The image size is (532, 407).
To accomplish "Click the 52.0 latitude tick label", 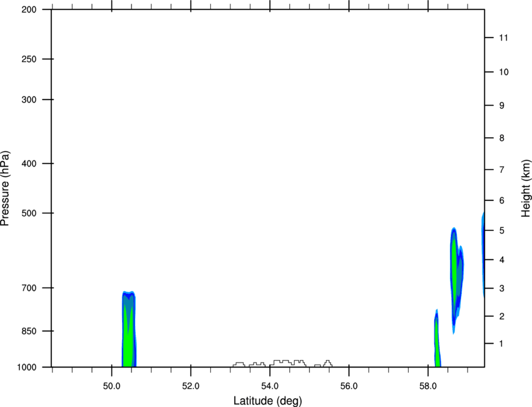I will (x=191, y=386).
